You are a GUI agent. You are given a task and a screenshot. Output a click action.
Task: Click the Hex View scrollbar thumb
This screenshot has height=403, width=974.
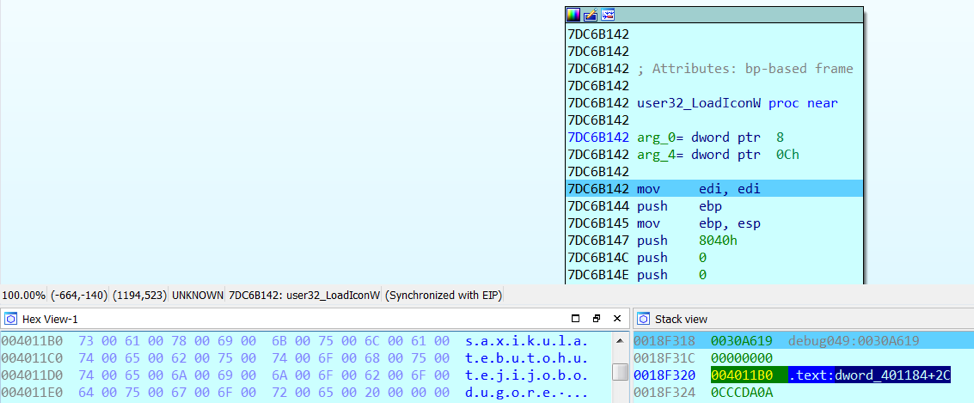tap(619, 372)
